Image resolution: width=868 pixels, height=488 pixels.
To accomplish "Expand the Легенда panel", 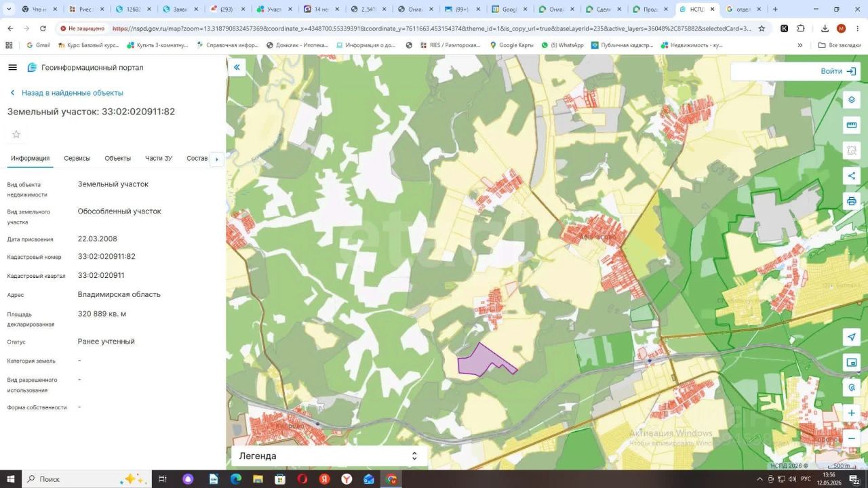I will pos(329,456).
